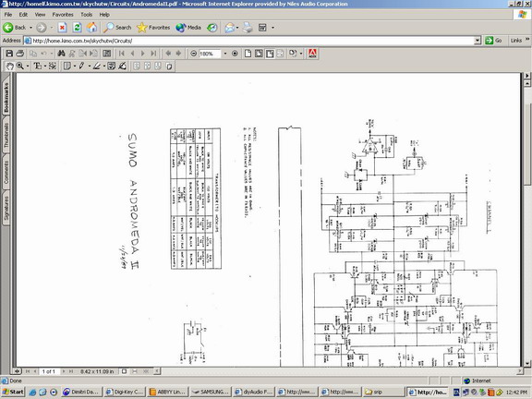
Task: Expand Note tool options arrow
Action: click(75, 66)
